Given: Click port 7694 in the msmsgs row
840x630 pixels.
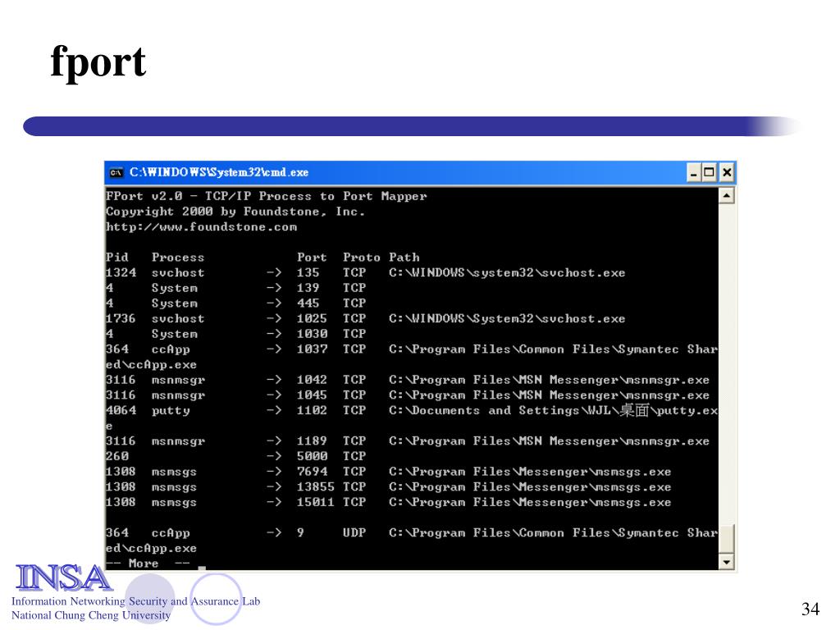Looking at the screenshot, I should (312, 472).
